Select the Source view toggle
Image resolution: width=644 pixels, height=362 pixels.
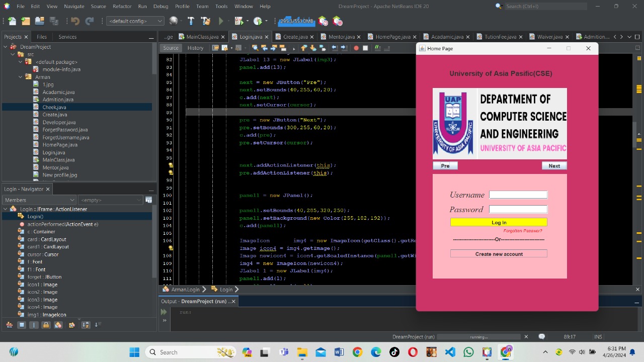coord(171,48)
